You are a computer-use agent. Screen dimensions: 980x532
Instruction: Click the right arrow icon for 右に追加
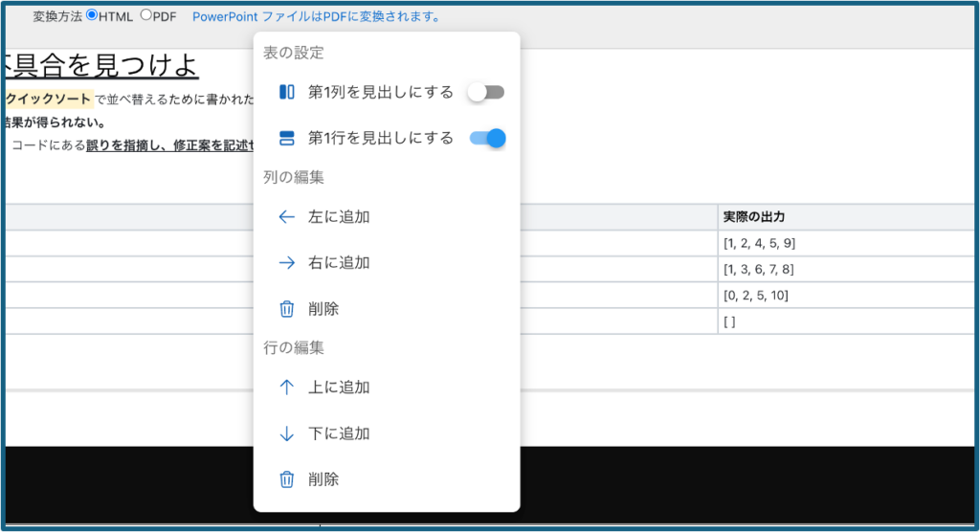287,262
